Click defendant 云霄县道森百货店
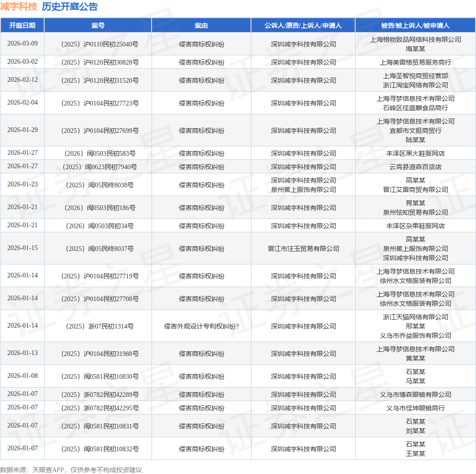Viewport: 476px width, 474px height. point(415,167)
